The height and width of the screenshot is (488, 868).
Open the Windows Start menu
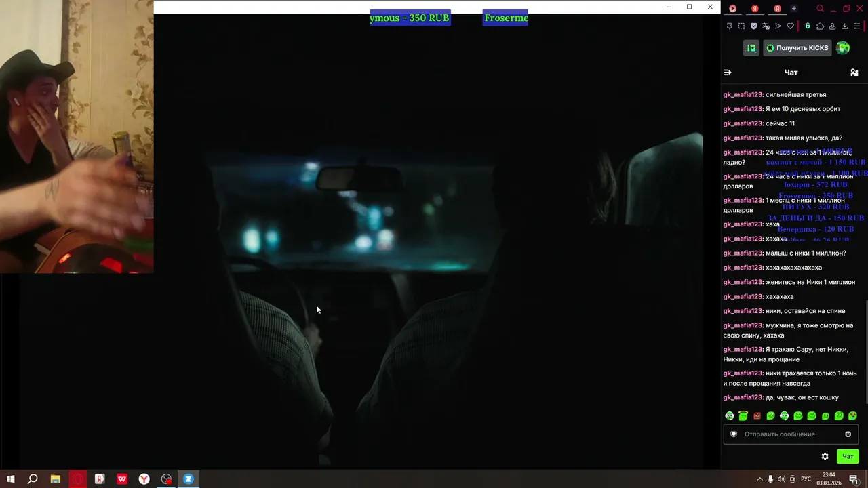pos(11,479)
